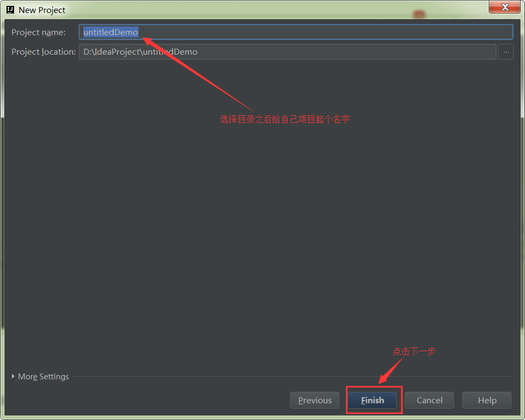Click Finish to create the project
The width and height of the screenshot is (525, 420).
(x=372, y=400)
